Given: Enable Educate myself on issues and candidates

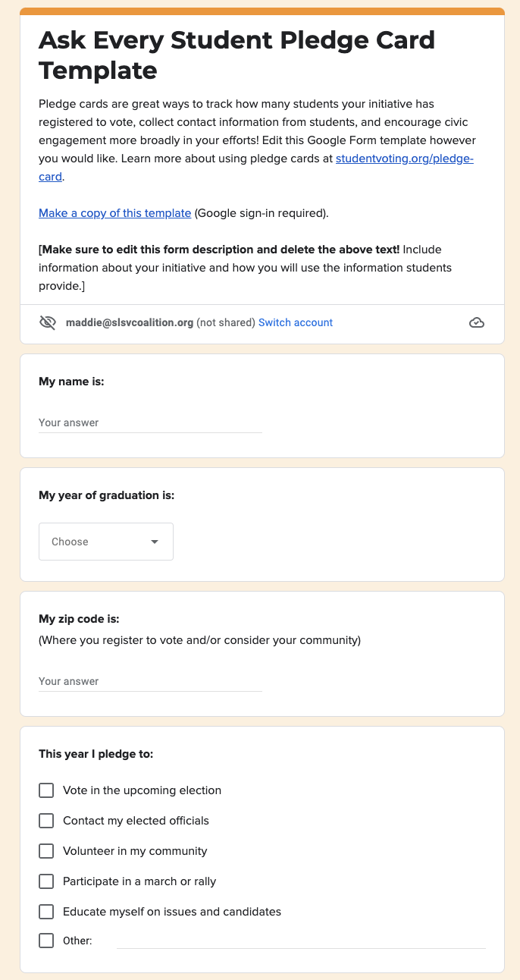Looking at the screenshot, I should pyautogui.click(x=46, y=912).
